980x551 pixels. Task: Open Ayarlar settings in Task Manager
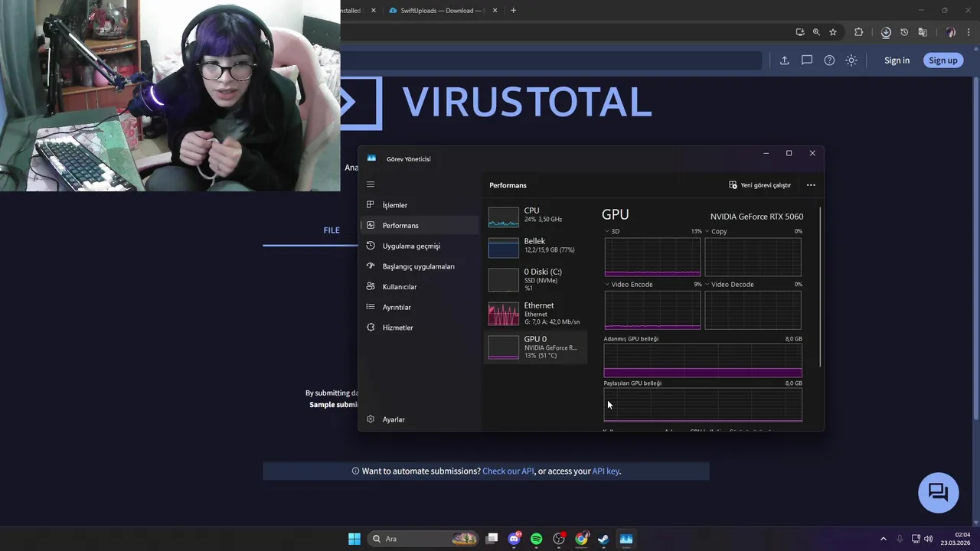[419, 419]
